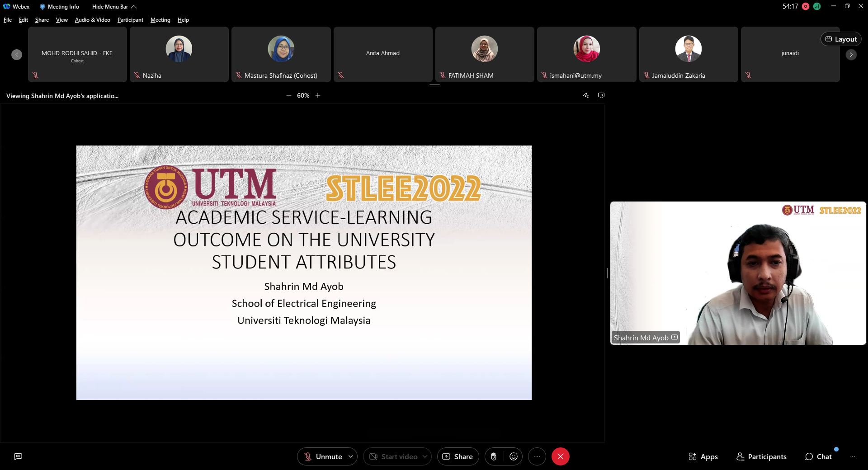868x470 pixels.
Task: Open the Edit menu
Action: click(24, 20)
